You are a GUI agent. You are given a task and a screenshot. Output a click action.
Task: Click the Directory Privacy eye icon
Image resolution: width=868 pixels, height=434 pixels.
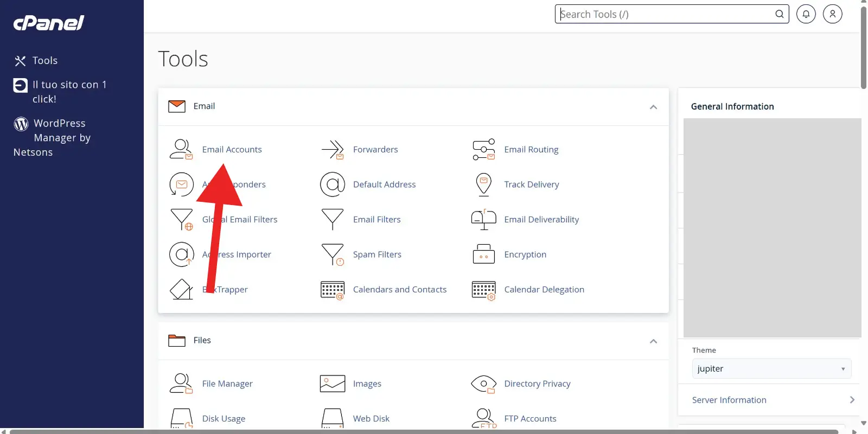483,384
